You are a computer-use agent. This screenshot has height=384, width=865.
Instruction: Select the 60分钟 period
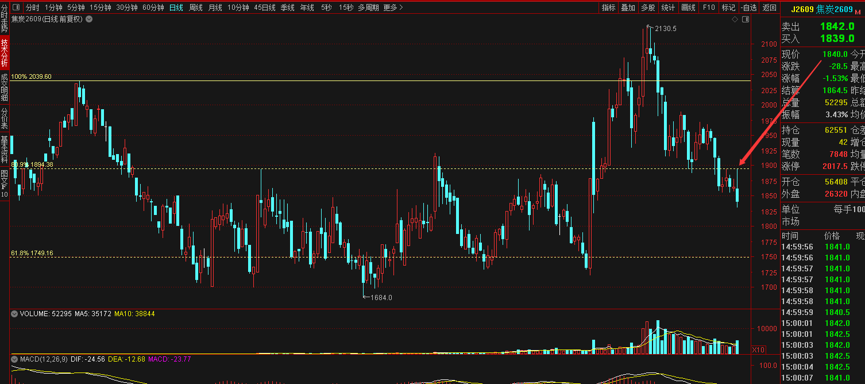coord(153,8)
